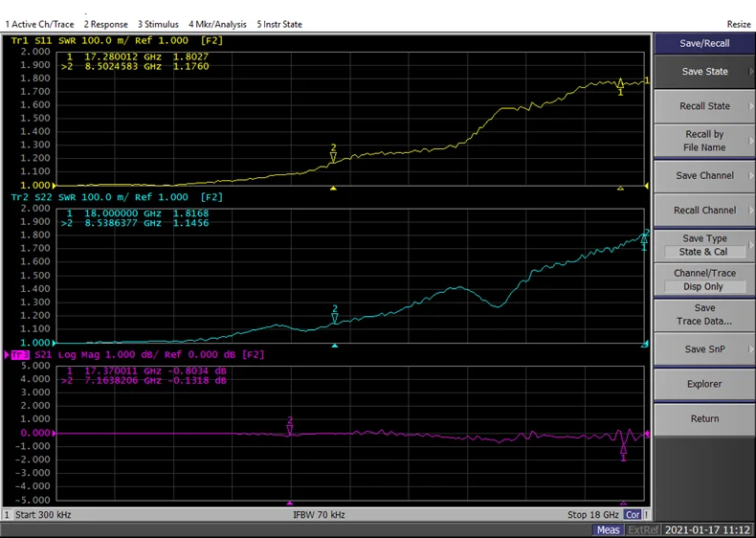Open the Save Channel submenu
756x538 pixels.
(704, 175)
